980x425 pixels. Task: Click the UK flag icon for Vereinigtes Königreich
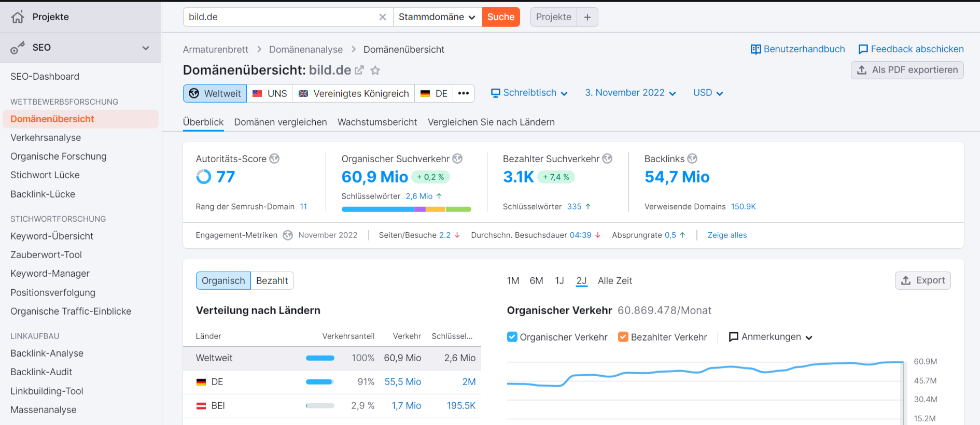pos(303,93)
